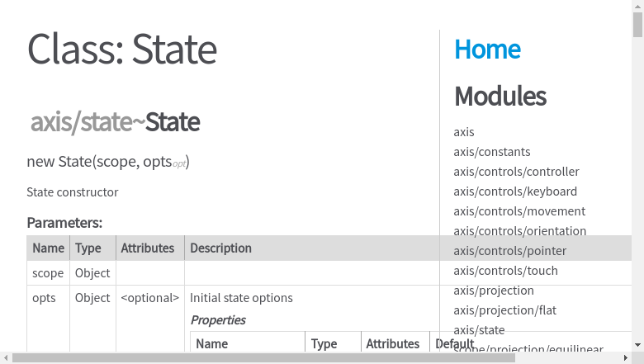Click the vertical scrollbar up arrow

[x=637, y=6]
